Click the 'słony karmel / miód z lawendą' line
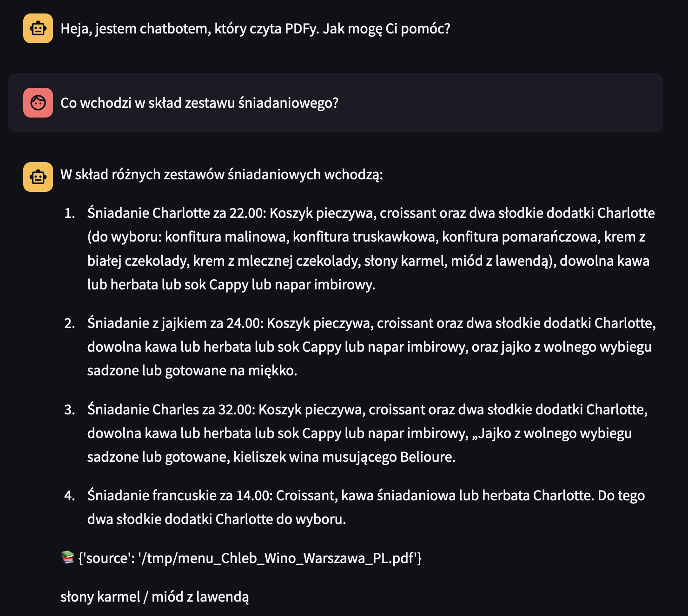The width and height of the screenshot is (688, 616). tap(154, 596)
